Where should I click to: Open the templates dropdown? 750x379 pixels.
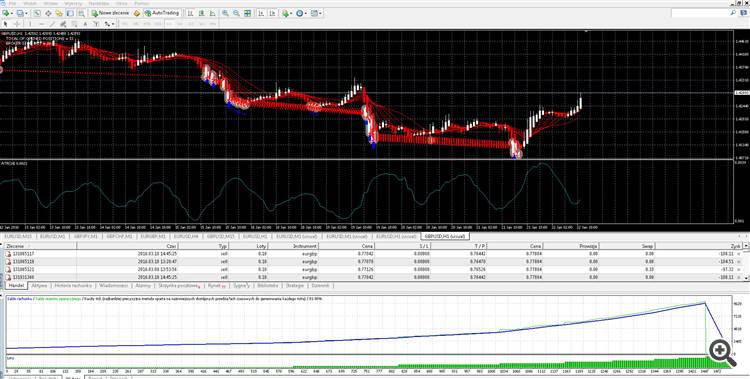[316, 13]
